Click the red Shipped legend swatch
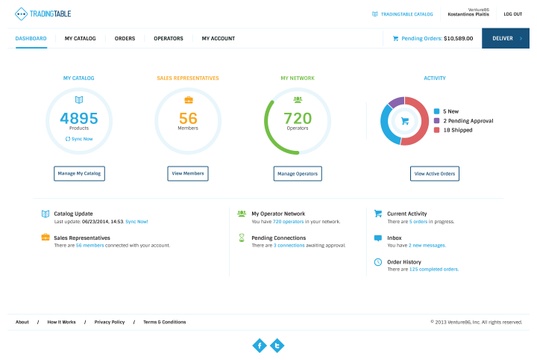The image size is (537, 360). tap(437, 130)
